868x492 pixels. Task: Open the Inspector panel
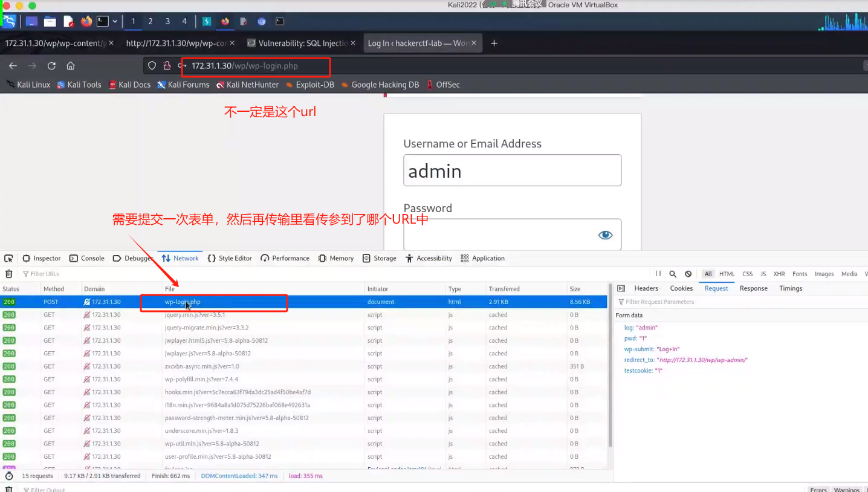42,258
